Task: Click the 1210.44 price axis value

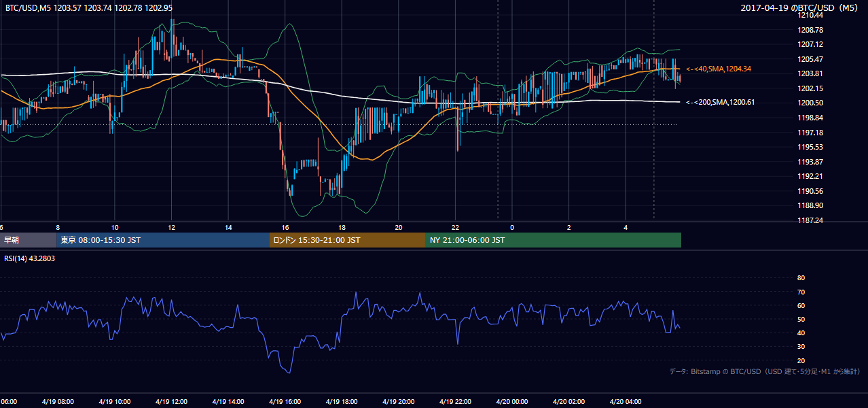Action: tap(811, 15)
